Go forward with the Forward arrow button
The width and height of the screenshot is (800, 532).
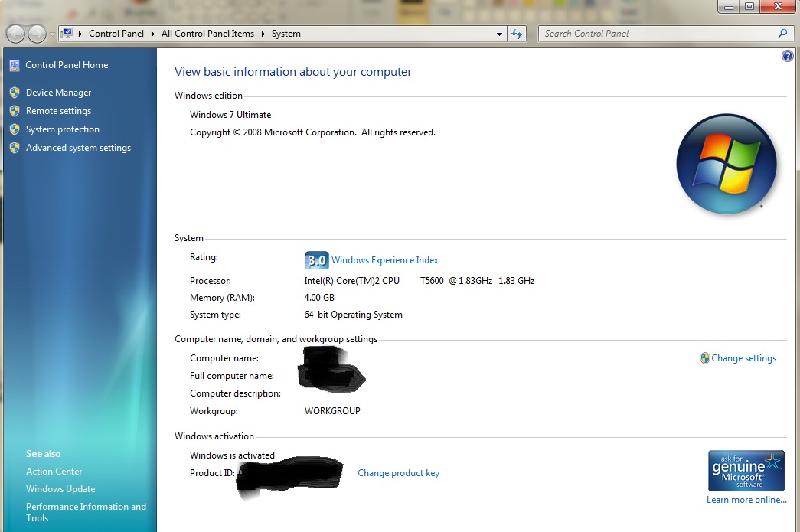click(x=38, y=34)
